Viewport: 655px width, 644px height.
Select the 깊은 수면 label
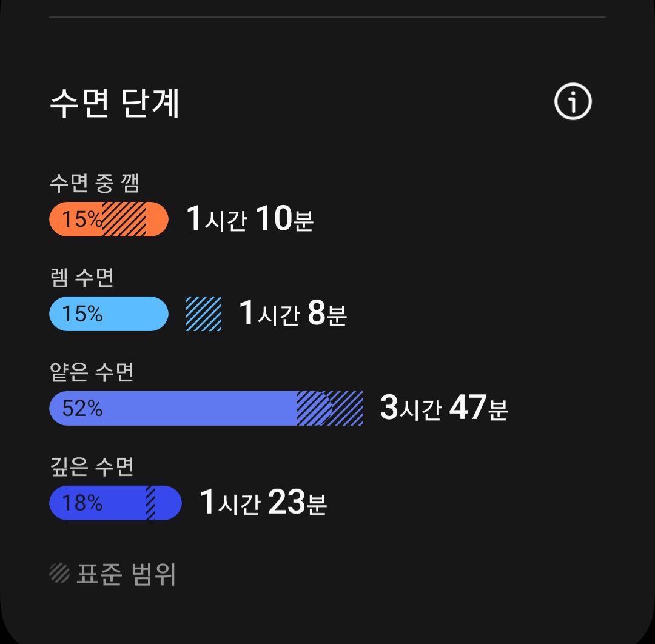click(92, 466)
